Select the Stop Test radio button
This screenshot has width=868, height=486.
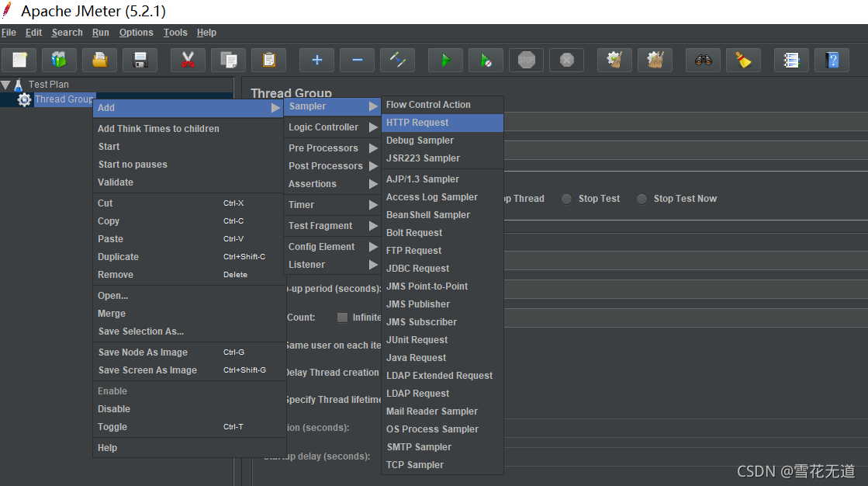(x=566, y=199)
